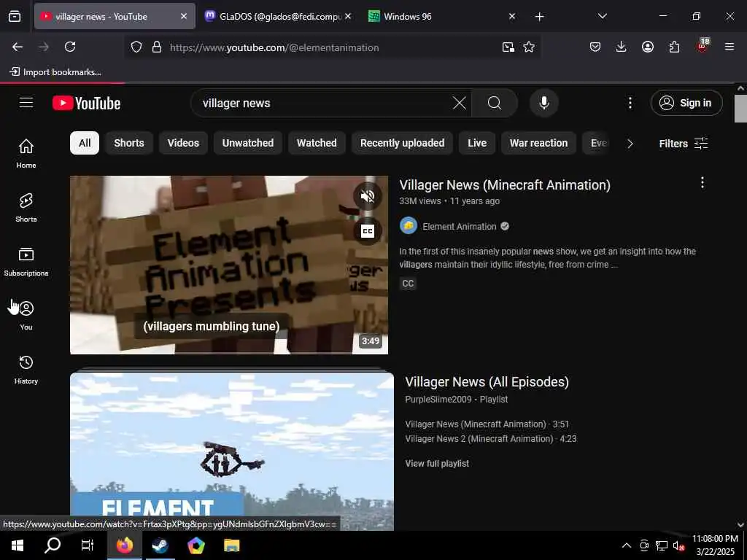Image resolution: width=747 pixels, height=560 pixels.
Task: Filter results by Unwatched
Action: point(248,143)
